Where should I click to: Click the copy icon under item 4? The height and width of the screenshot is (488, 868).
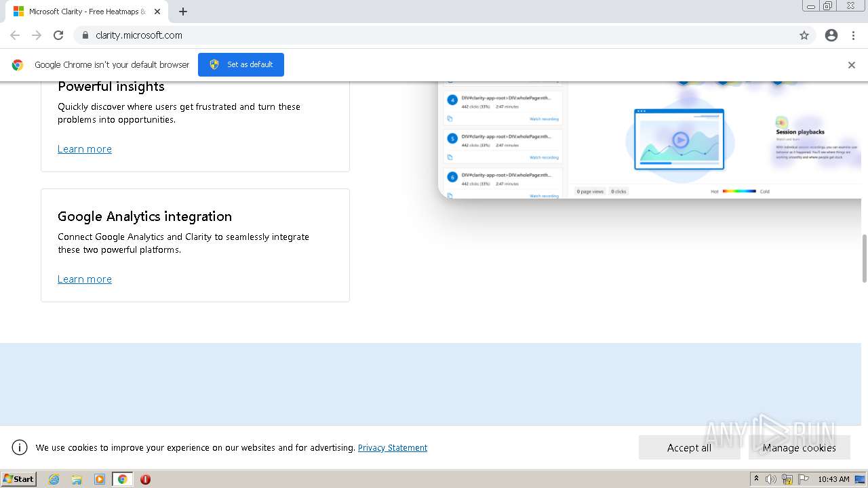point(449,119)
